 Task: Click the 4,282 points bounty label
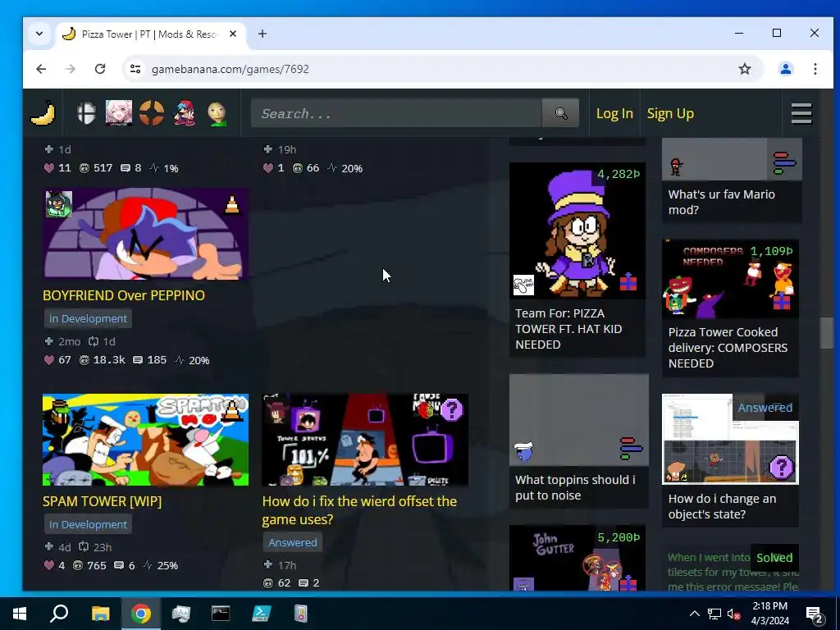pos(619,174)
